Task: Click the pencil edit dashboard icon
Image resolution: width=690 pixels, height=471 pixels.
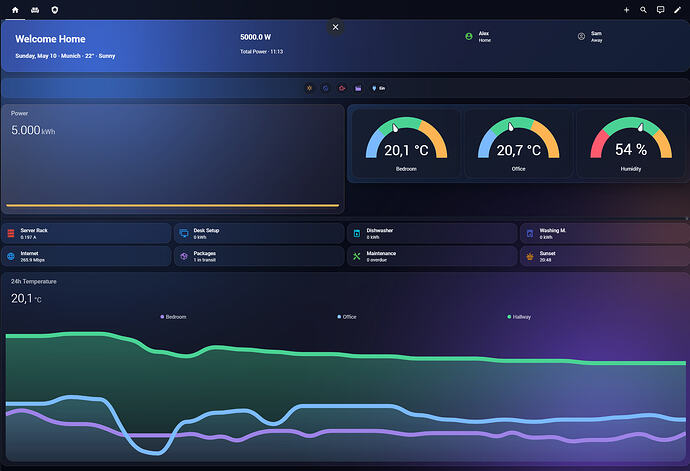Action: (x=678, y=10)
